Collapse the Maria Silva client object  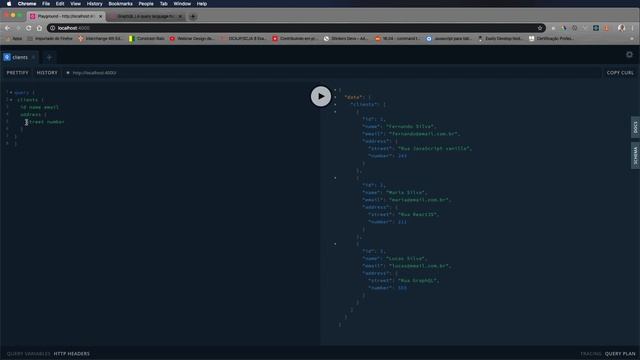335,178
